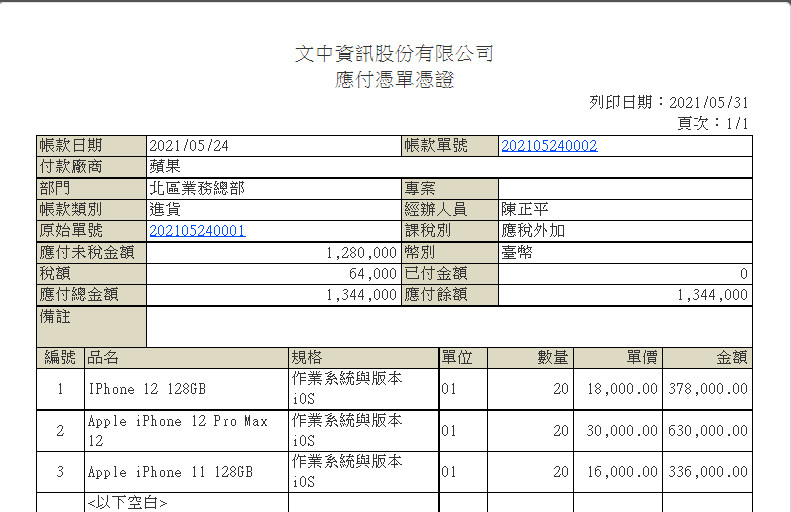Click the company title 文中資訊股份有限公司

click(394, 53)
